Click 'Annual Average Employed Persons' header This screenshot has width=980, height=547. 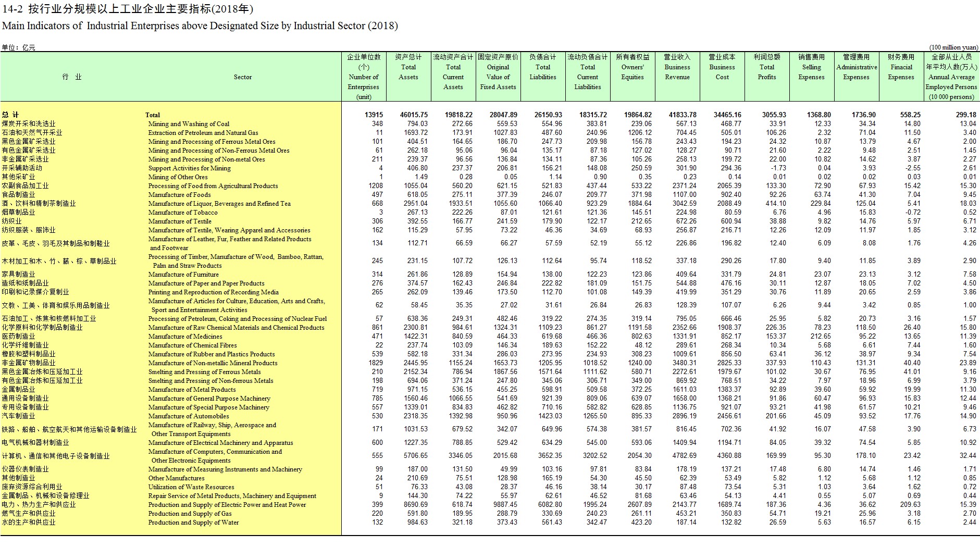951,77
